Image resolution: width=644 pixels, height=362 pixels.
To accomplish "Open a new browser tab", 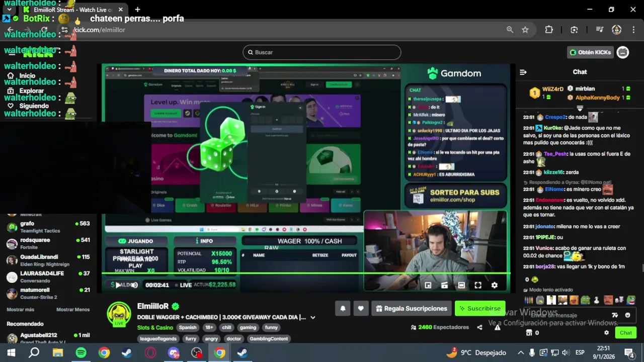I will coord(137,9).
